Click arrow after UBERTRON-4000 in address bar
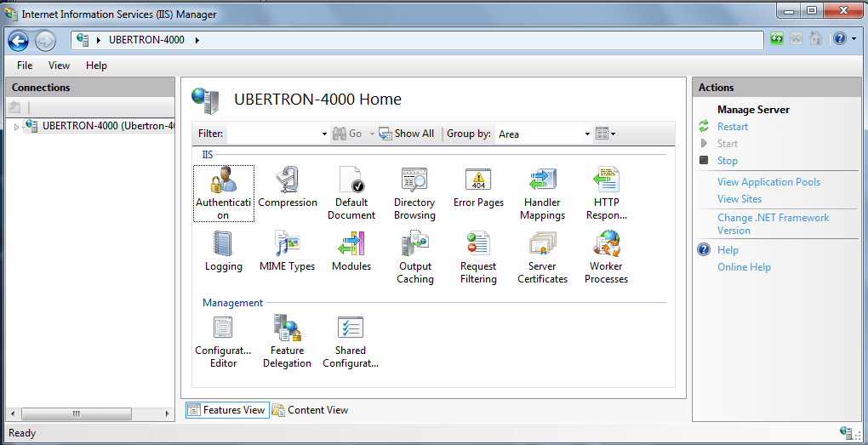868x445 pixels. [197, 40]
